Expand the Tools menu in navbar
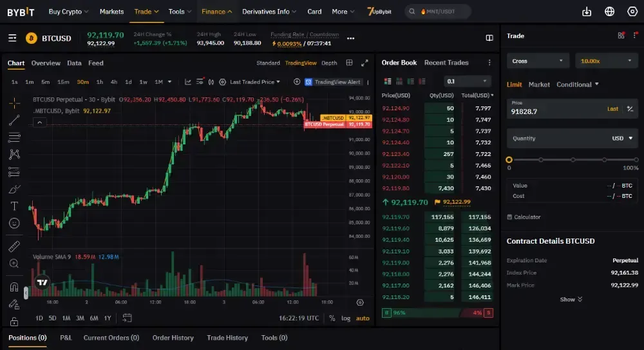644x350 pixels. click(180, 12)
